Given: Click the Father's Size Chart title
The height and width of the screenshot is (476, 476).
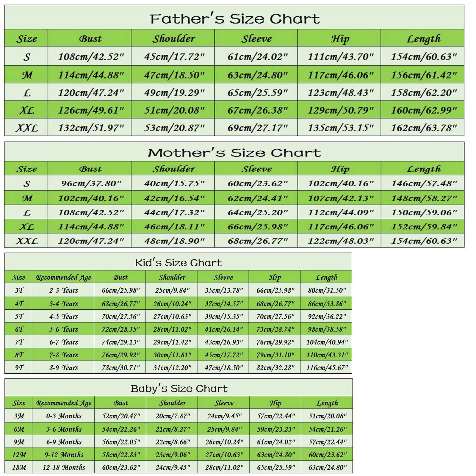Looking at the screenshot, I should [x=235, y=19].
